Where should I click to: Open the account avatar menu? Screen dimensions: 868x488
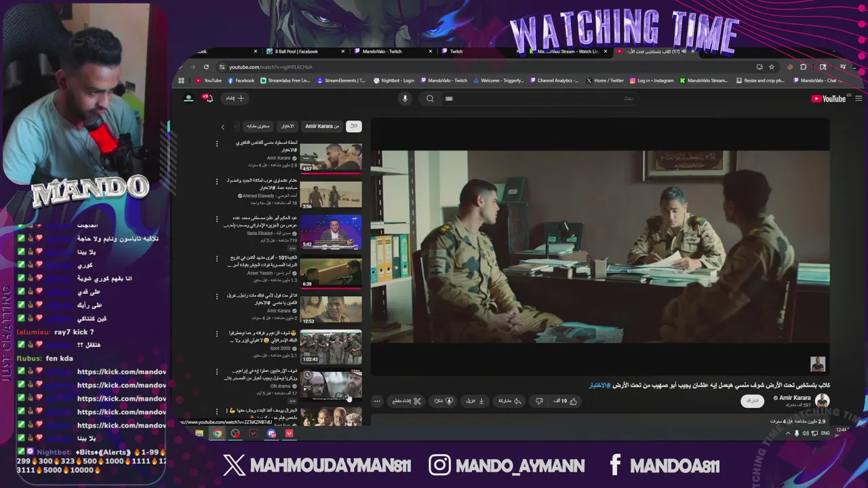click(x=189, y=98)
